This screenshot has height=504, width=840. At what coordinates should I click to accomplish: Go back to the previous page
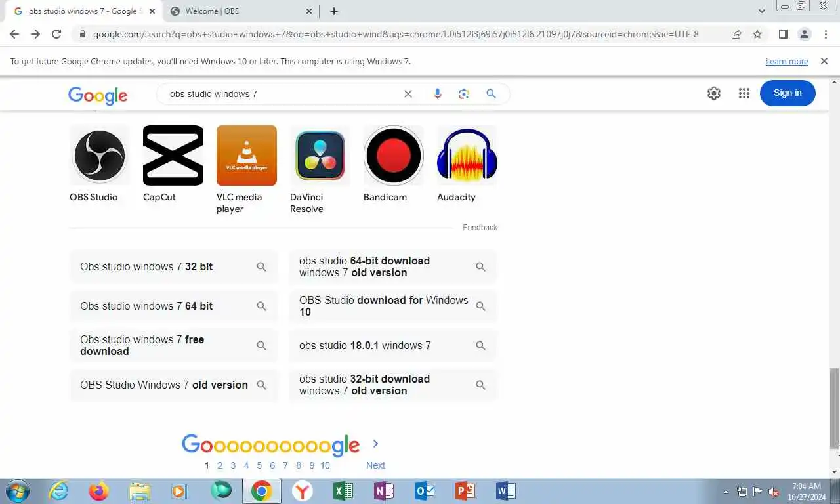[14, 34]
